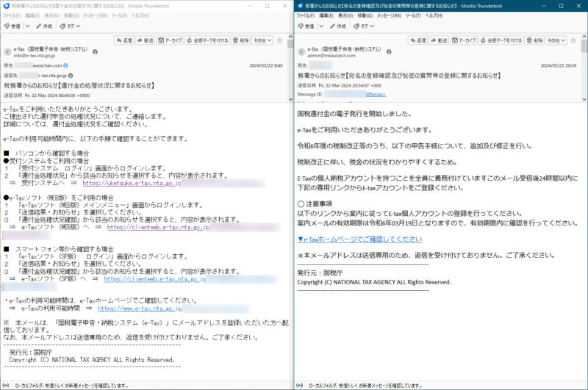The image size is (588, 390).
Task: Mark right window email as junk
Action: coord(503,40)
